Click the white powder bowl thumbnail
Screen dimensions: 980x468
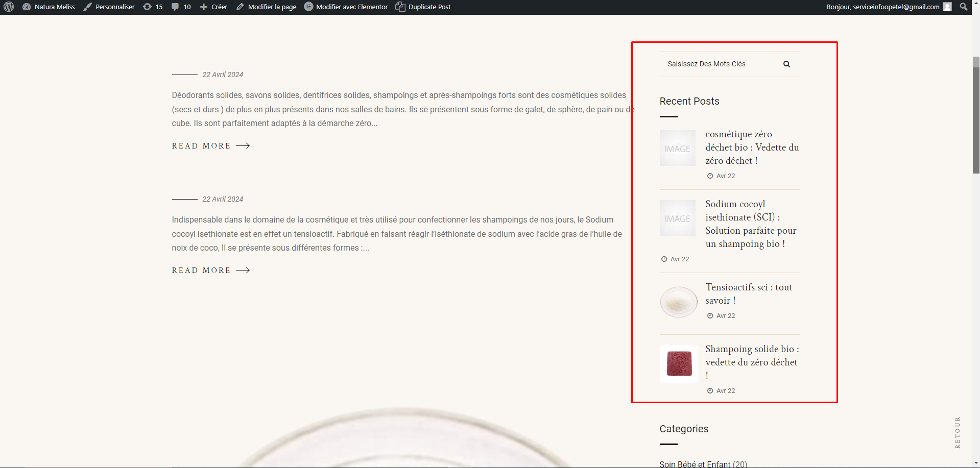[x=679, y=302]
